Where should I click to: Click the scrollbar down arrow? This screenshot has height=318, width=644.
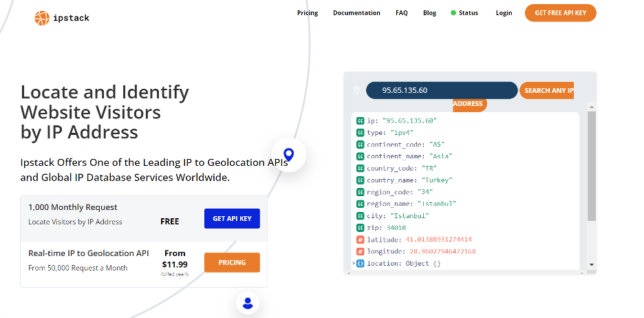point(592,264)
